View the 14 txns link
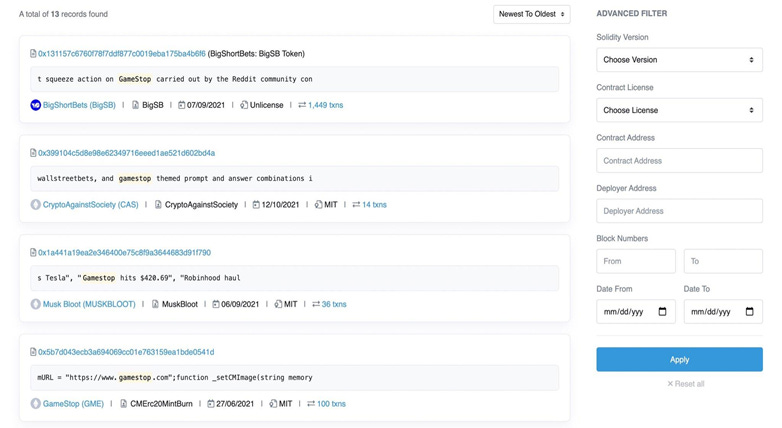Screen dimensions: 782x428 [374, 205]
